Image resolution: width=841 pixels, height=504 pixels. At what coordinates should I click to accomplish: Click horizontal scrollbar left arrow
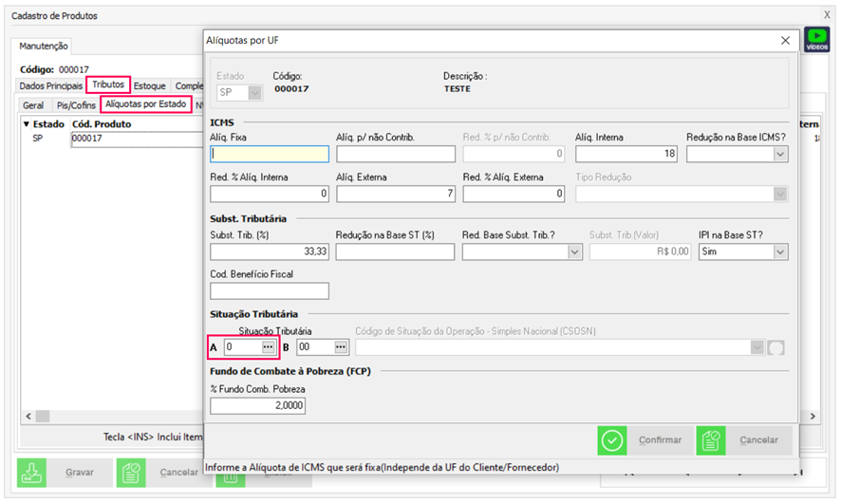[29, 417]
